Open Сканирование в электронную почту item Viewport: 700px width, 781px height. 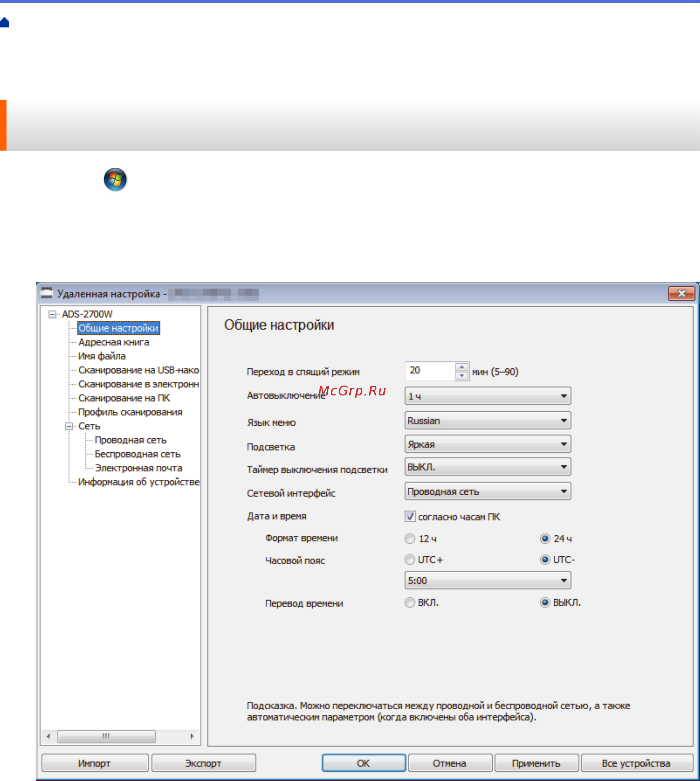pyautogui.click(x=138, y=384)
